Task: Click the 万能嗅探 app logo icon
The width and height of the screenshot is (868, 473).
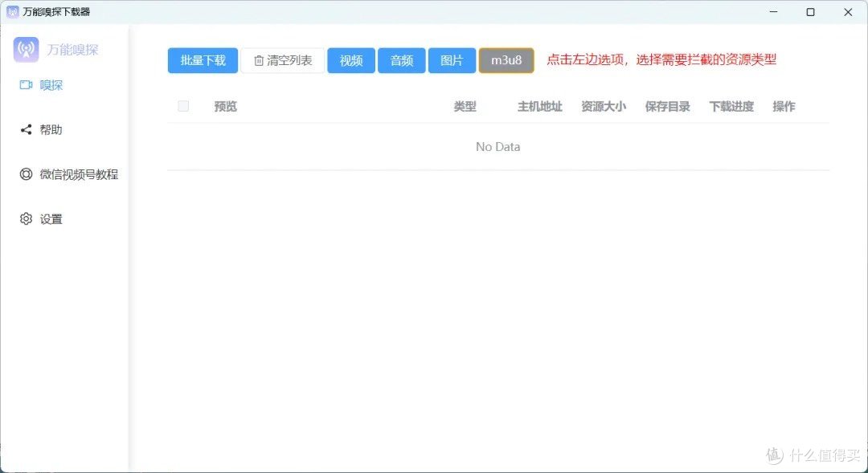Action: [x=26, y=50]
